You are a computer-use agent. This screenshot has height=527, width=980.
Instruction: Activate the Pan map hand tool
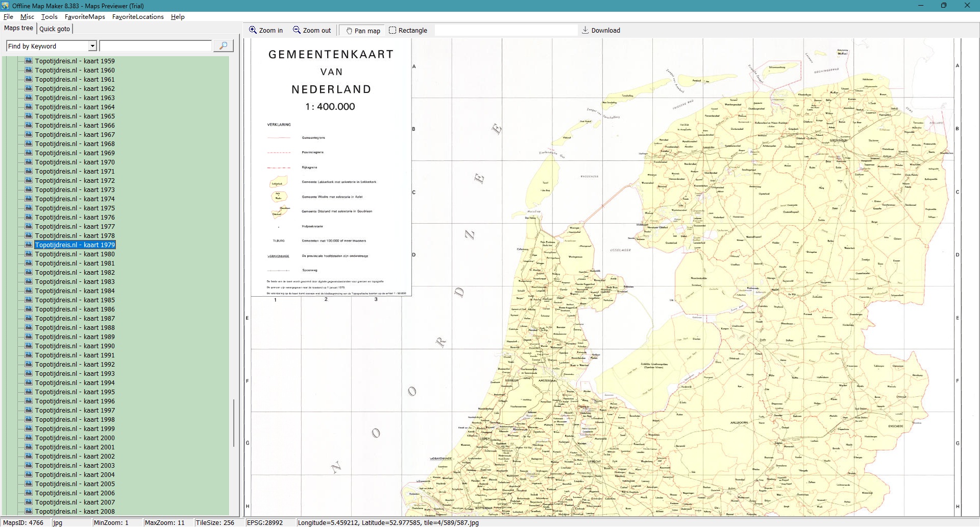(349, 31)
